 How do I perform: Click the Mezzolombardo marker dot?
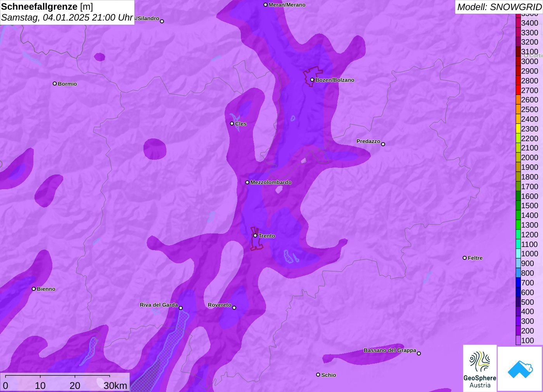coord(247,182)
